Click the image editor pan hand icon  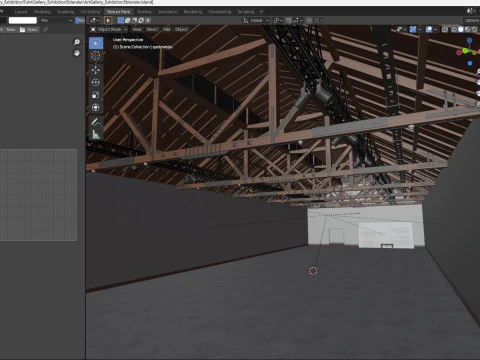tap(77, 53)
